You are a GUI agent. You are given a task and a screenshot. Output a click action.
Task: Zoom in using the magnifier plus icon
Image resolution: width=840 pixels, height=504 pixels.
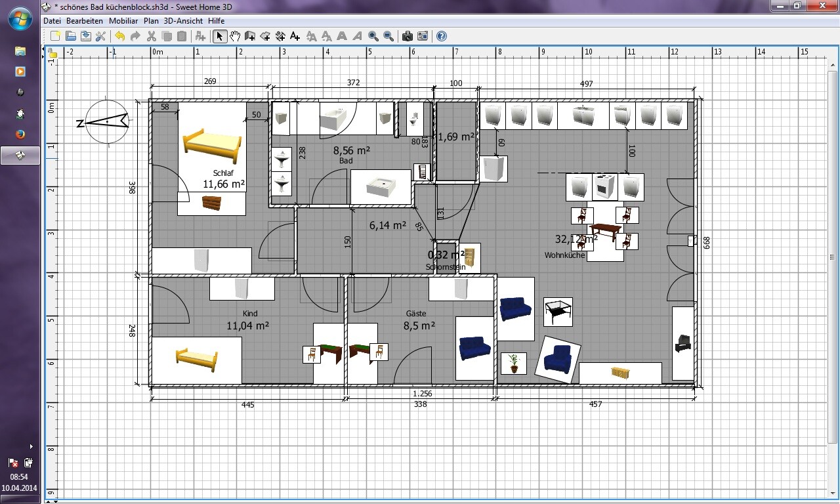(x=373, y=36)
